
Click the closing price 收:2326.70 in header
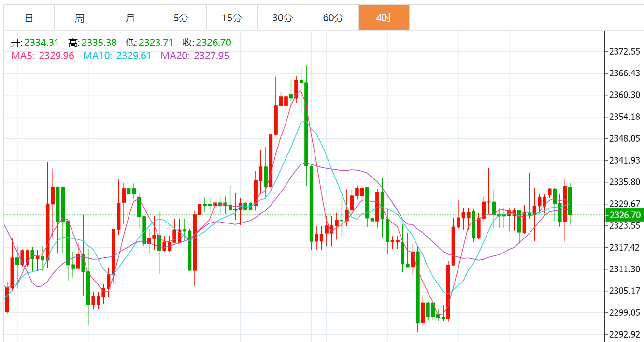point(207,43)
